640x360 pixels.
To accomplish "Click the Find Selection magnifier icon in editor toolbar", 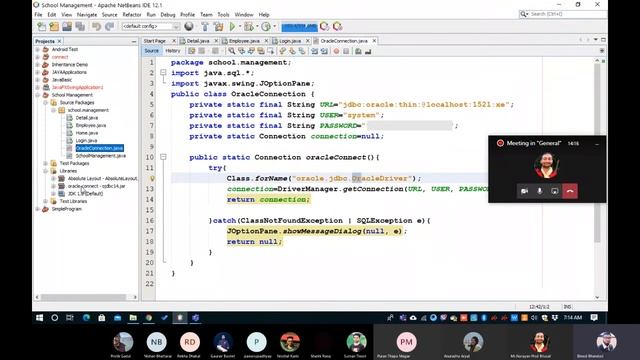I will coord(231,51).
